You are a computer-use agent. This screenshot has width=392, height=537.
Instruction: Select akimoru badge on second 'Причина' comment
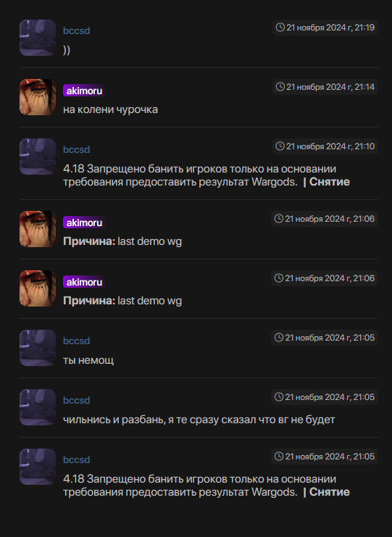pyautogui.click(x=84, y=282)
